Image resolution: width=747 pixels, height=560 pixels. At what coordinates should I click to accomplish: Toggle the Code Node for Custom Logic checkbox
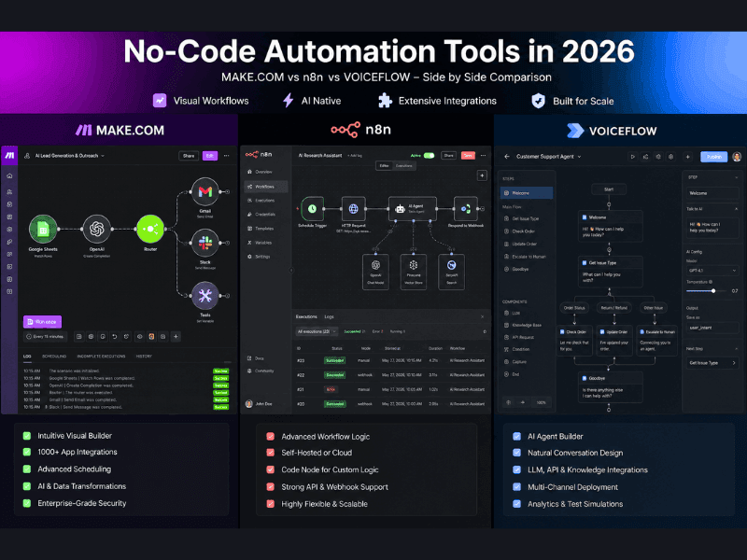click(271, 469)
